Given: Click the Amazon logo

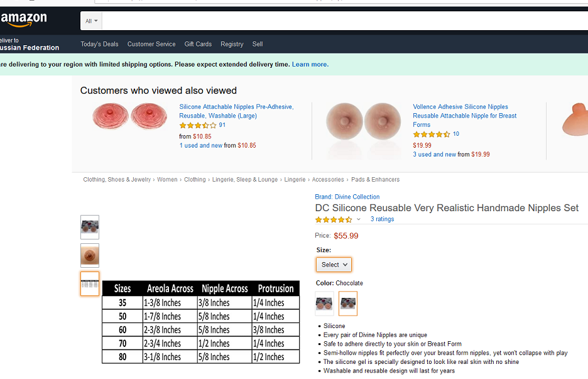Looking at the screenshot, I should pos(24,21).
